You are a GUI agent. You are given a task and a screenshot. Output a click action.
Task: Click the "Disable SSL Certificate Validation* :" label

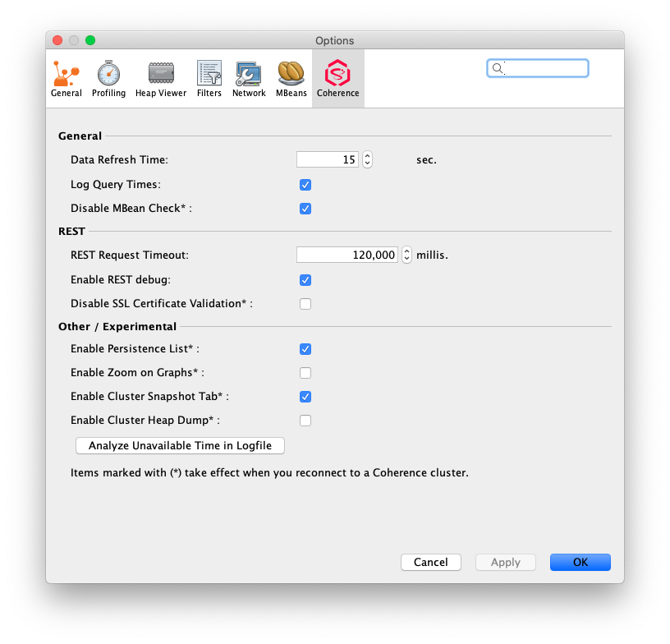tap(162, 303)
